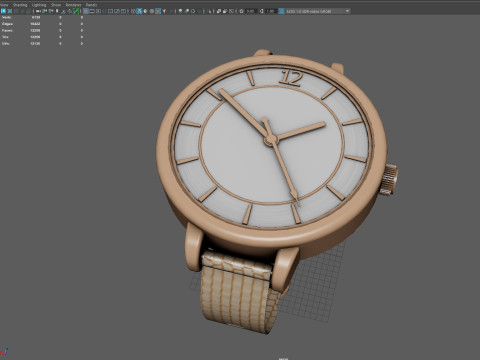Screen dimensions: 480x360
Task: Click the Use Default Material icon
Action: [145, 11]
